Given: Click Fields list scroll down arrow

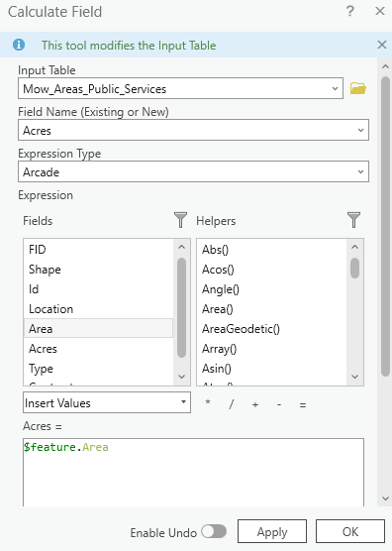Looking at the screenshot, I should [x=181, y=377].
